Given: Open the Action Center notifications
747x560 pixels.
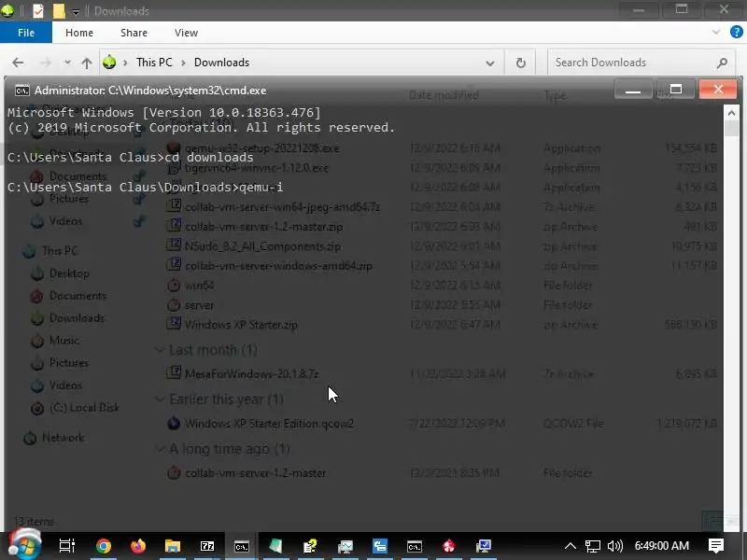Looking at the screenshot, I should 716,546.
